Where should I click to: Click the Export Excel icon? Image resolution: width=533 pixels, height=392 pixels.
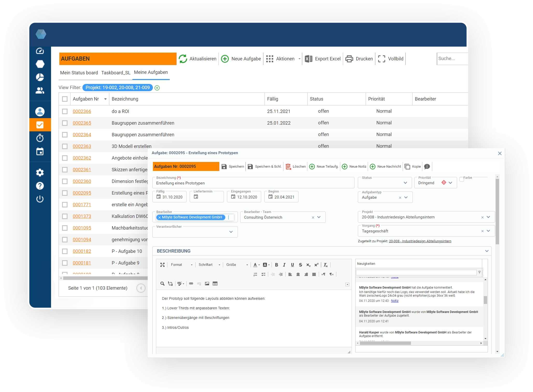[308, 59]
